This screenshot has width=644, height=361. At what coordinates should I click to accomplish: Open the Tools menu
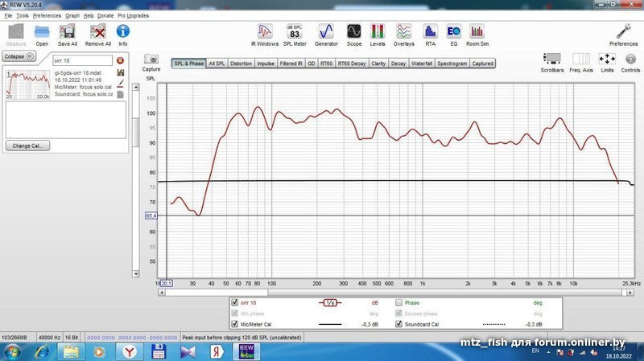pyautogui.click(x=22, y=15)
